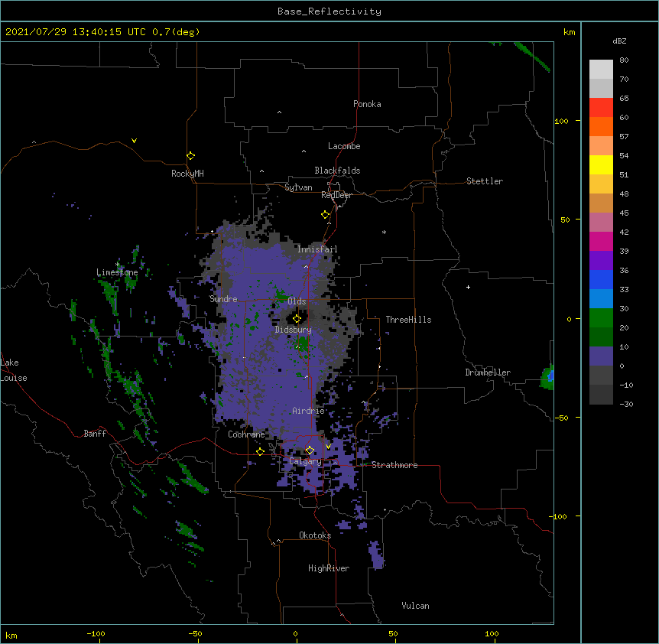Image resolution: width=659 pixels, height=644 pixels.
Task: Click the yellow diamond marker above RockyMH
Action: coord(190,156)
